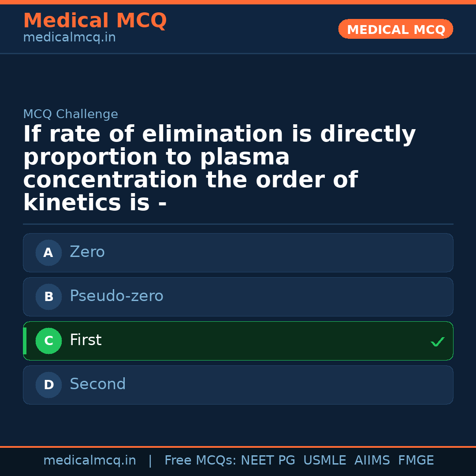Click 'USMLE' in the footer
This screenshot has width=476, height=476.
324,461
